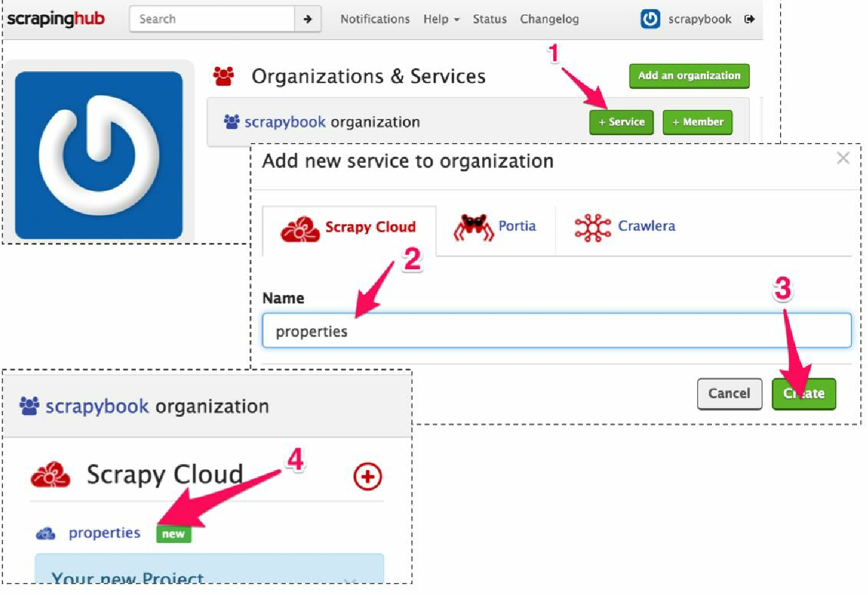
Task: Open the properties project link
Action: 105,533
